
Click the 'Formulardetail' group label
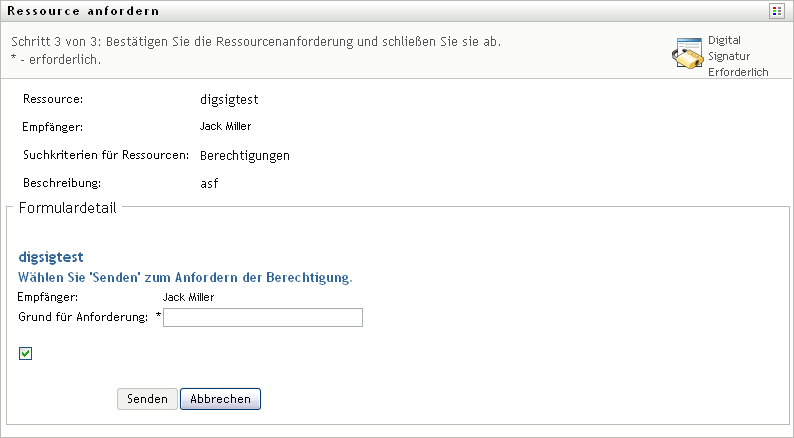pos(67,208)
